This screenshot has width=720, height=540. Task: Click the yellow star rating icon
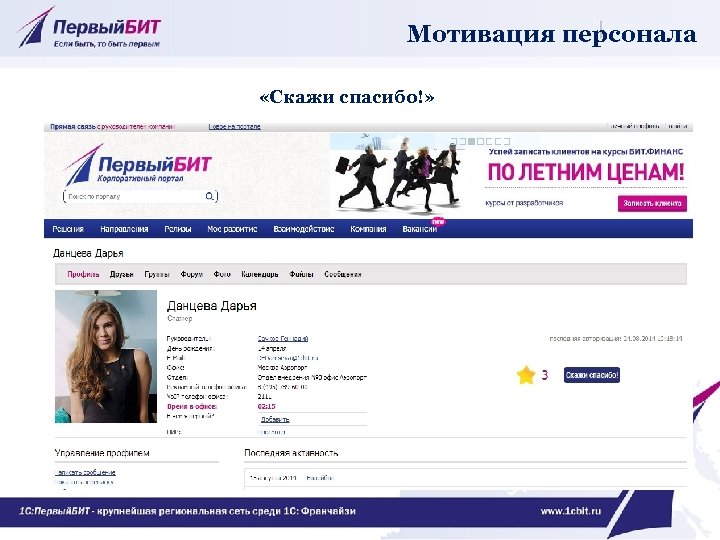click(x=526, y=375)
